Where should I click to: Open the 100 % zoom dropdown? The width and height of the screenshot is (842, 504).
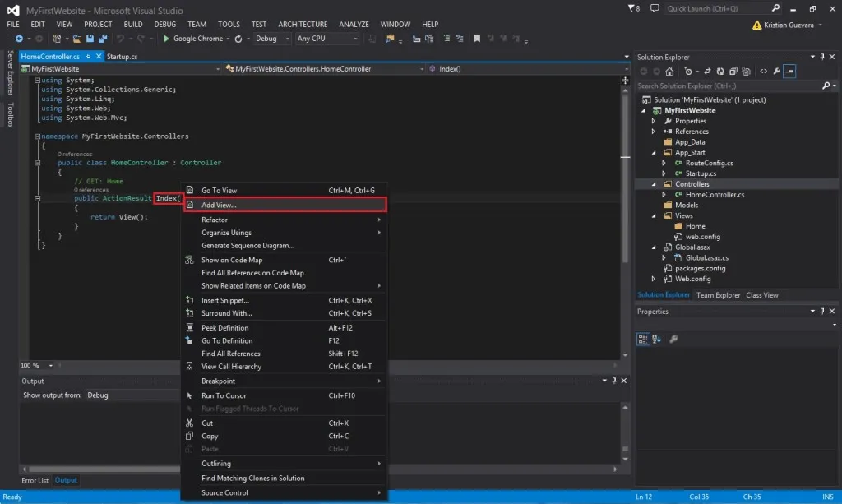[x=50, y=366]
